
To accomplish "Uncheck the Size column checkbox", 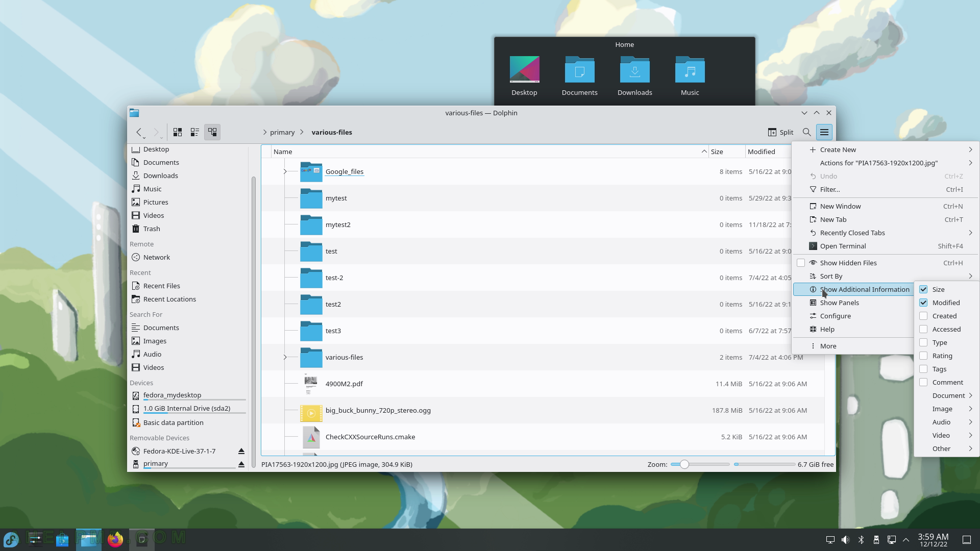I will (x=923, y=289).
